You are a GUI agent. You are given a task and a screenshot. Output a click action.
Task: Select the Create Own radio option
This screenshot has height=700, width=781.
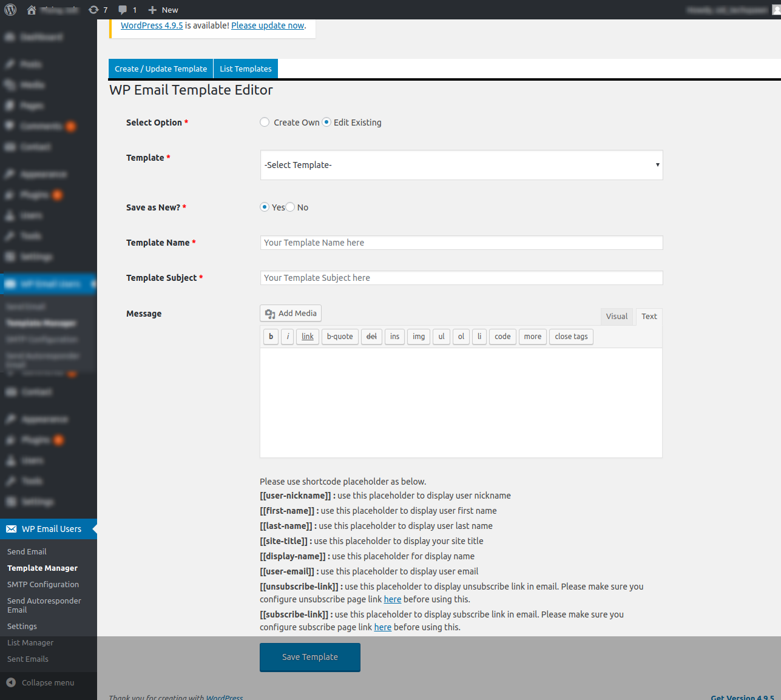pos(265,122)
